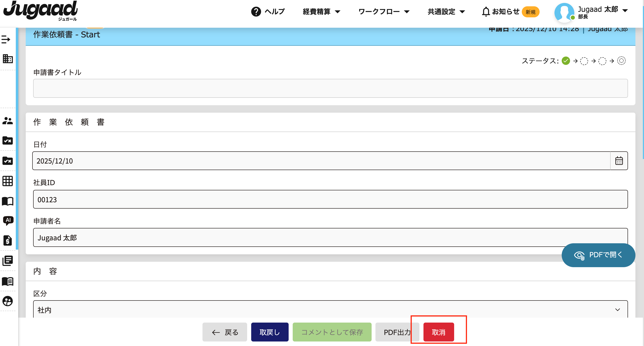
Task: Open the building/company sidebar icon
Action: coord(7,59)
